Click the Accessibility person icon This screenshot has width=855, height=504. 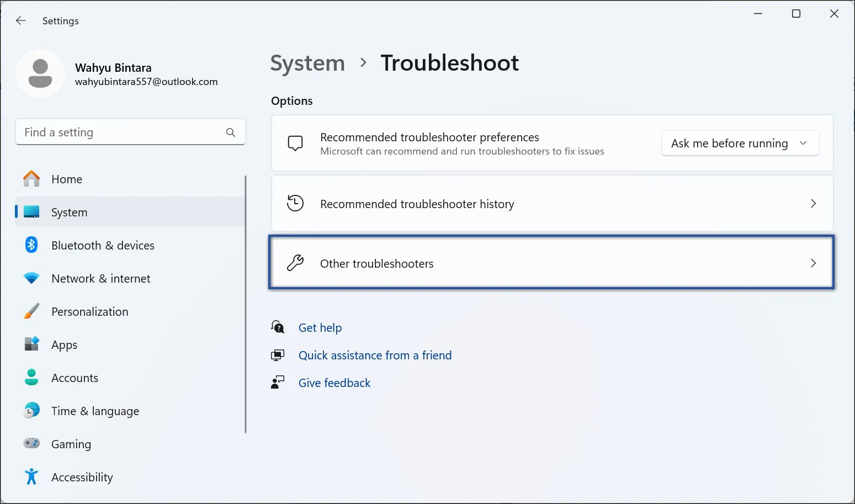31,477
